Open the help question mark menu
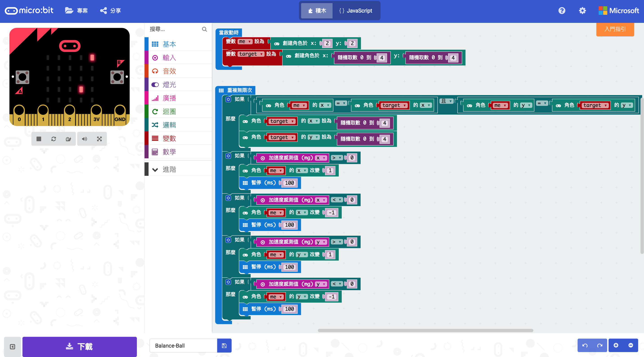This screenshot has width=644, height=357. pyautogui.click(x=562, y=11)
